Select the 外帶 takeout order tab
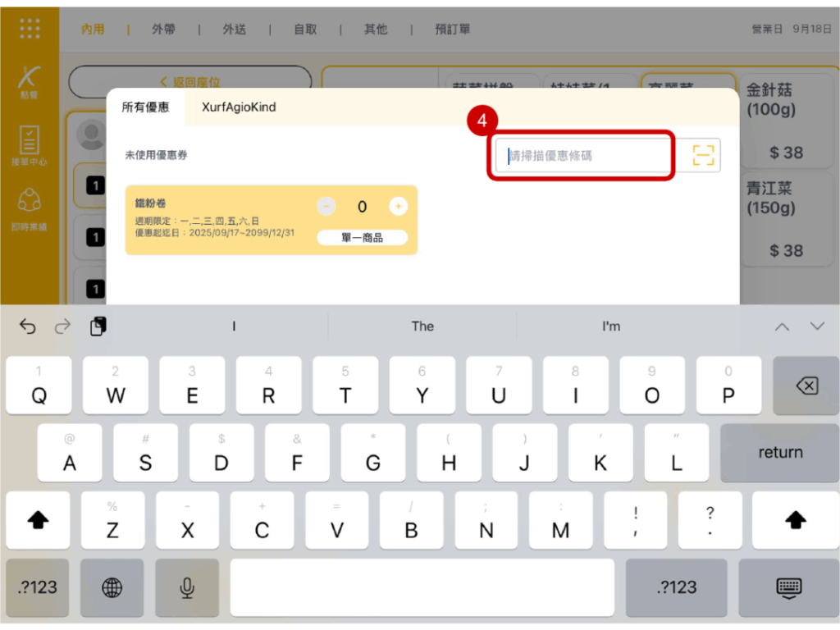This screenshot has height=630, width=840. (x=163, y=30)
